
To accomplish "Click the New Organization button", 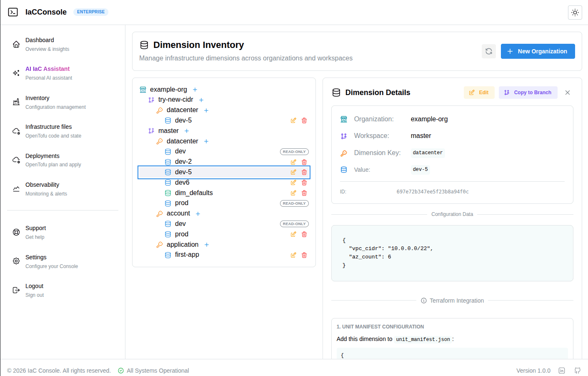I will coord(538,51).
